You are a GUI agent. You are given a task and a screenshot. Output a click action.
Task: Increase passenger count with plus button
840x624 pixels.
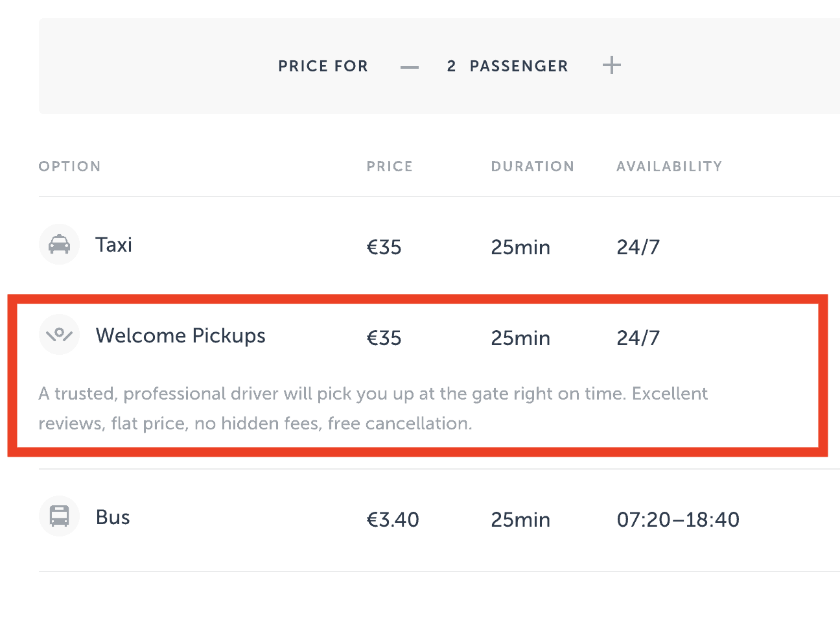(611, 66)
